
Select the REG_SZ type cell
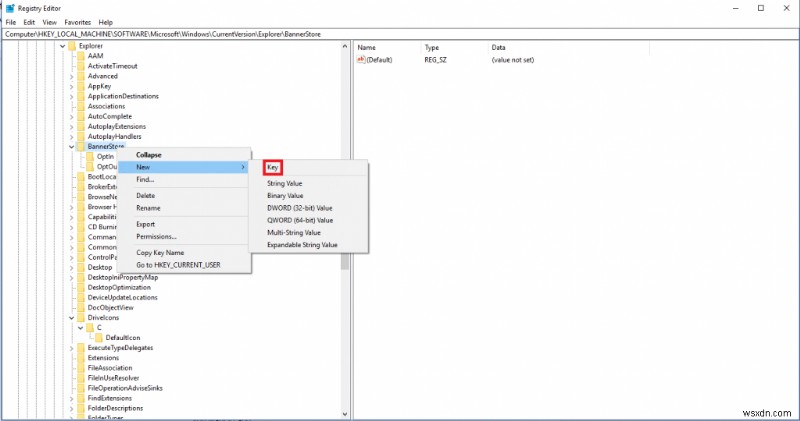[435, 60]
